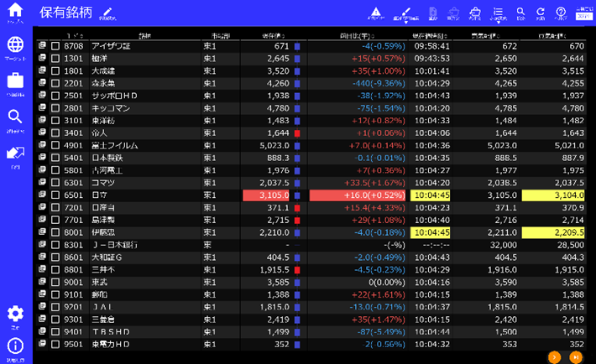Select stock name 東電力HD

(x=111, y=344)
